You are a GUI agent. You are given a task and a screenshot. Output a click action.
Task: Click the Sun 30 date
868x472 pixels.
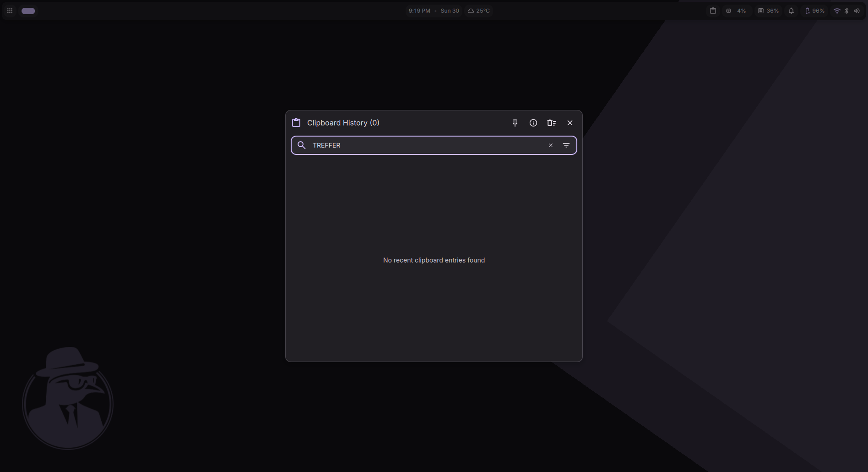[x=450, y=11]
